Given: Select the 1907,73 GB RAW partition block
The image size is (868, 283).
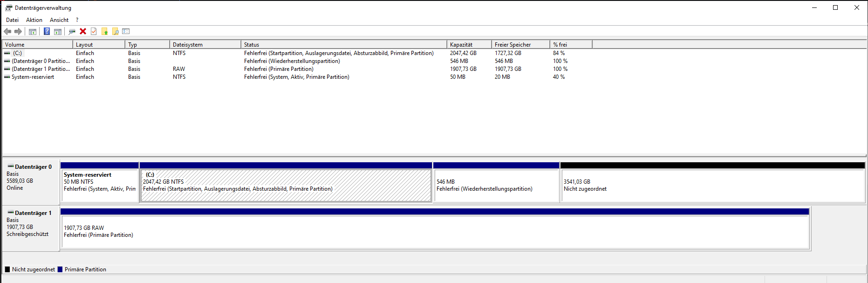Looking at the screenshot, I should tap(435, 228).
